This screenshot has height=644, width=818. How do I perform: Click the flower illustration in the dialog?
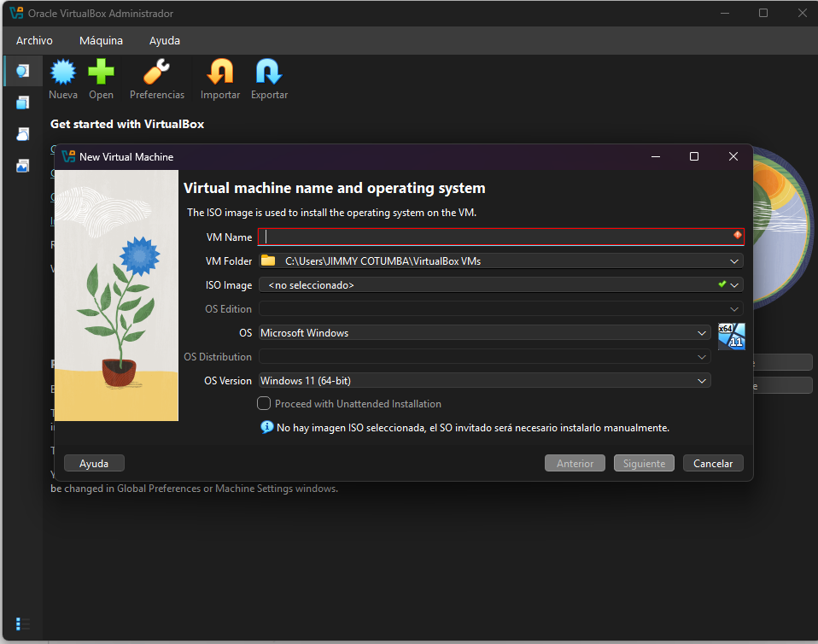[x=116, y=296]
